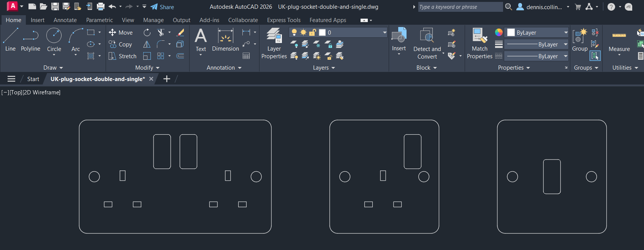Viewport: 644px width, 250px height.
Task: Switch to the Start file tab
Action: tap(33, 79)
